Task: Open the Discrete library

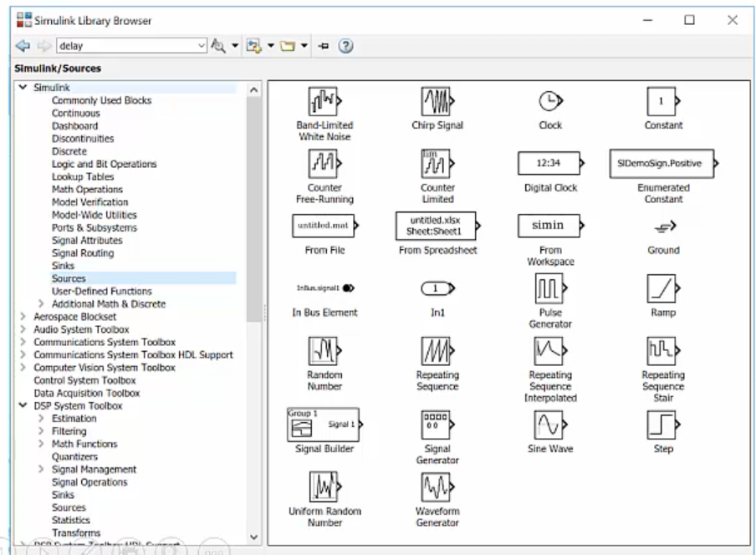Action: 69,151
